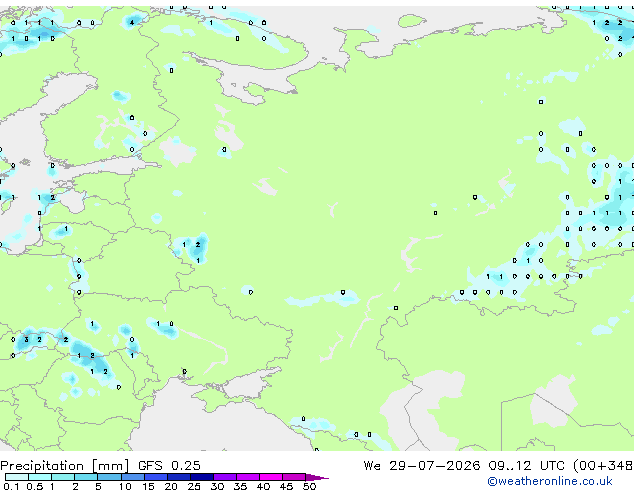Select the purple 30 to 35 mm swatch
Screen dimensions: 634x490
tap(225, 477)
